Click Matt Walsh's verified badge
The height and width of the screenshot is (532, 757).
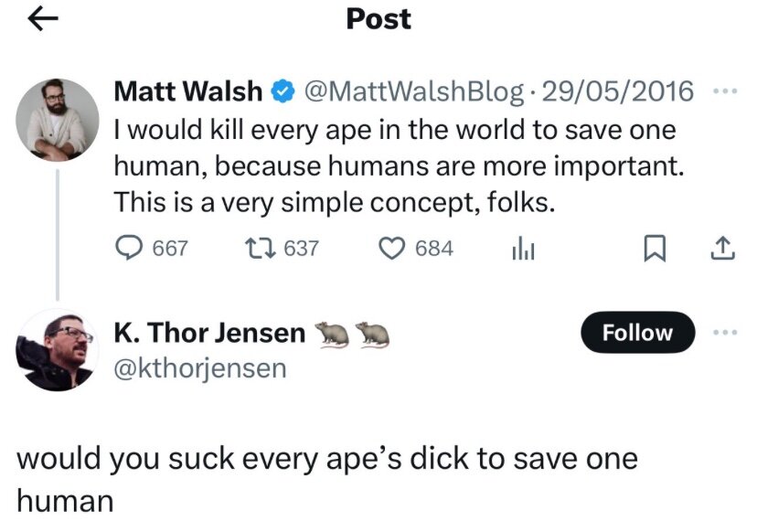[283, 91]
